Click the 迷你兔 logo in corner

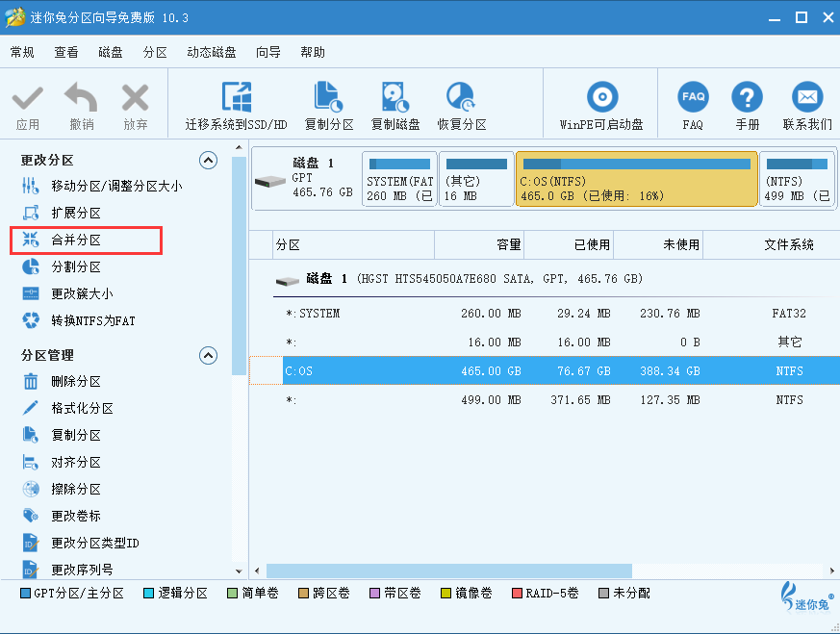[x=806, y=596]
